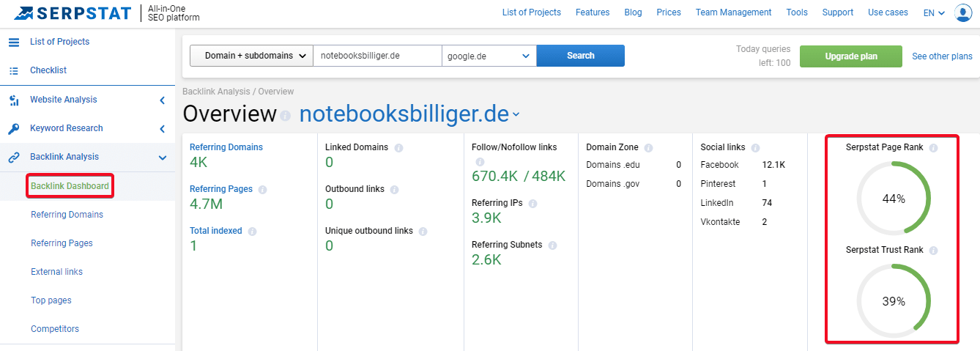Collapse the Backlink Analysis sidebar section

click(x=162, y=157)
